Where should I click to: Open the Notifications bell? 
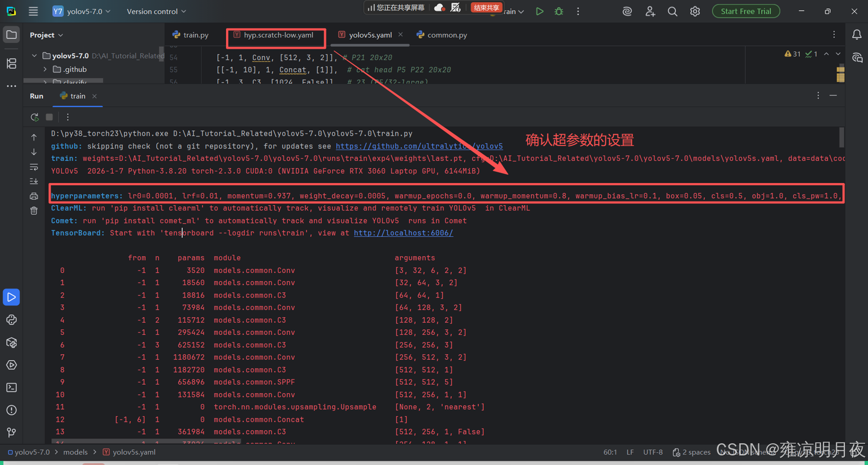(857, 35)
